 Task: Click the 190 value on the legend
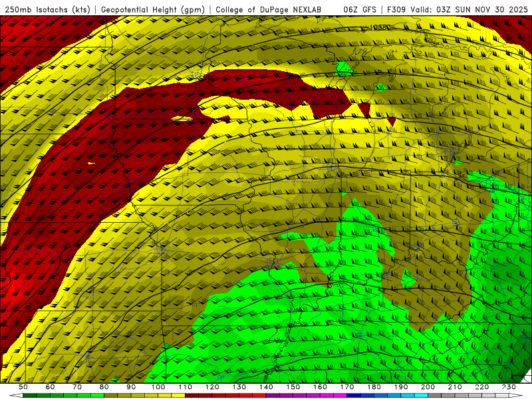(x=401, y=387)
